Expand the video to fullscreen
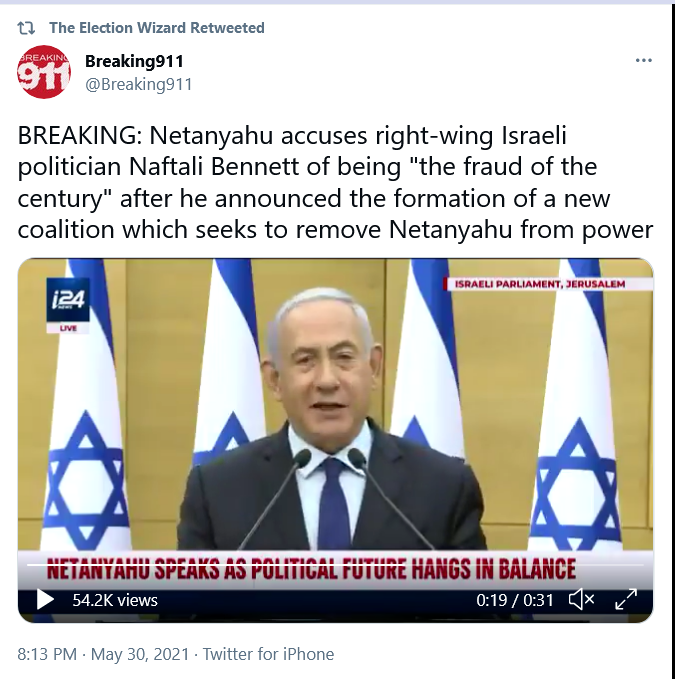This screenshot has width=675, height=679. [x=626, y=600]
